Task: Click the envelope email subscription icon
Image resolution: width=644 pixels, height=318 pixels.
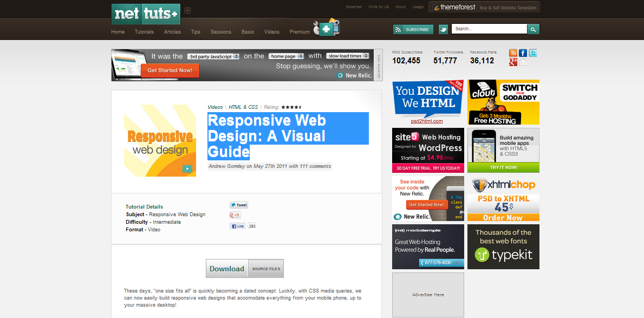Action: pyautogui.click(x=523, y=62)
